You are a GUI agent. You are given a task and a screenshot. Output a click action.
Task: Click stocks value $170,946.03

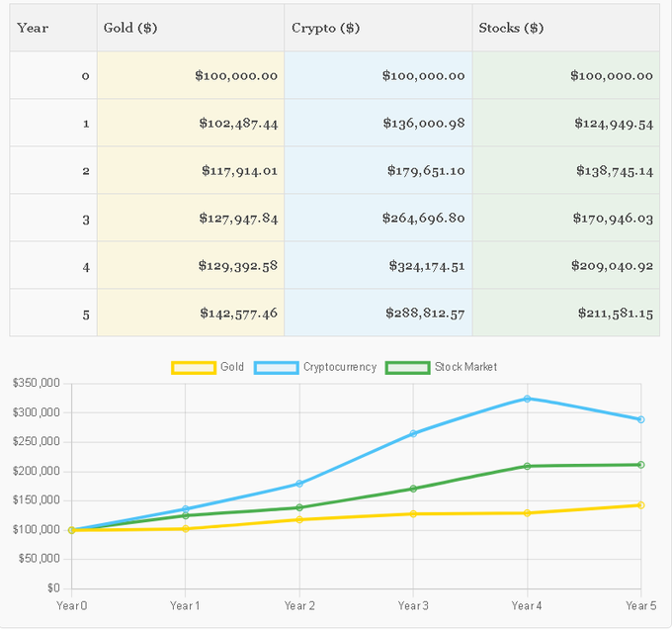coord(613,219)
